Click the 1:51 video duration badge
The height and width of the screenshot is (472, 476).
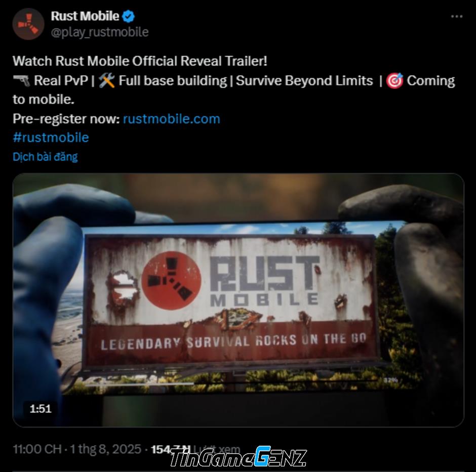pos(41,409)
